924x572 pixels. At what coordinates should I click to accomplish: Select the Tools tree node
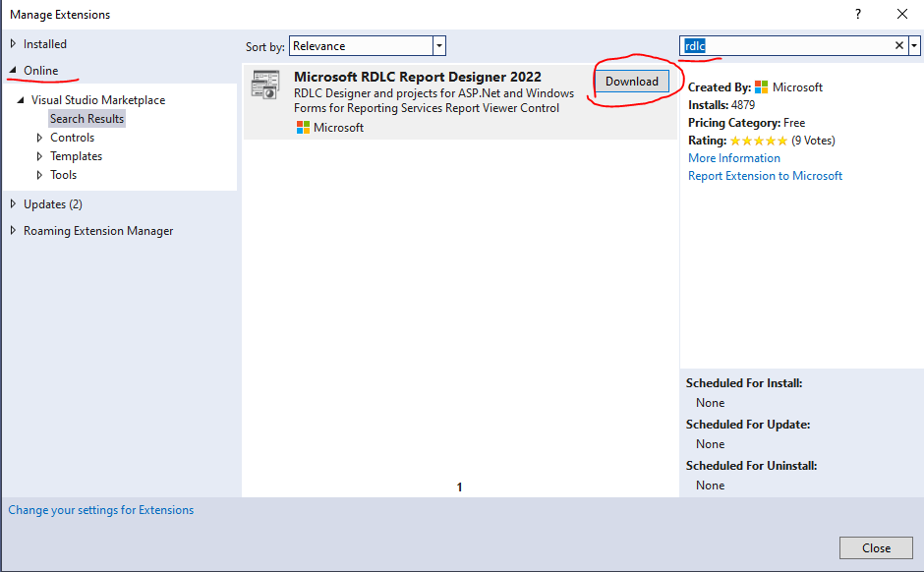(x=63, y=175)
